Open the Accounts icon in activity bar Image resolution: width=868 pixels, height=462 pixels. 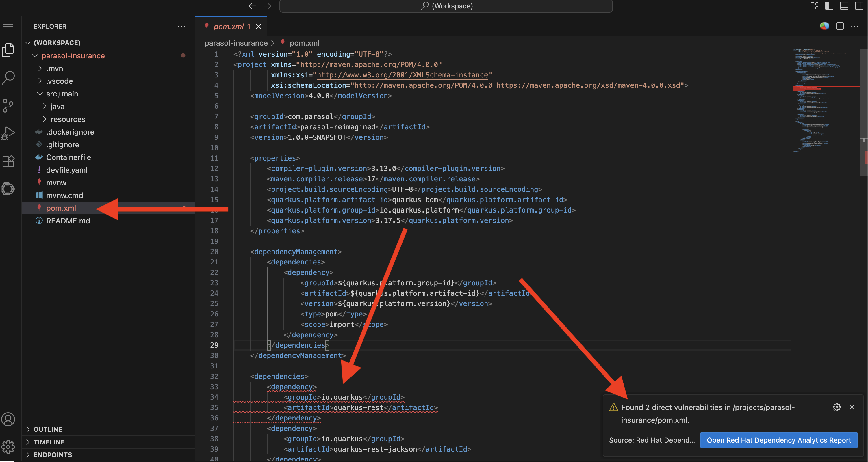tap(8, 419)
